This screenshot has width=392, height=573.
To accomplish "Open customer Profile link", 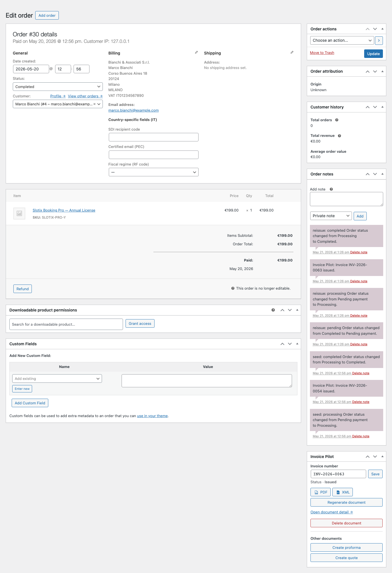I will click(58, 96).
